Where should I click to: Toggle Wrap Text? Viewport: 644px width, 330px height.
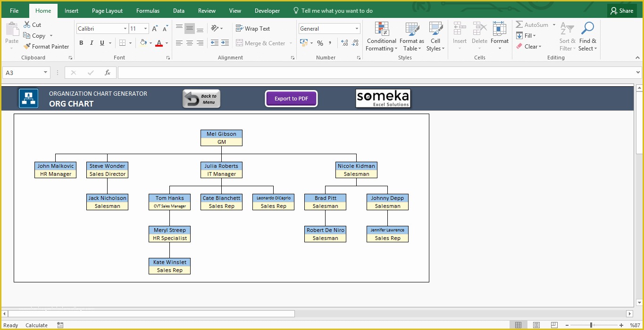[253, 29]
